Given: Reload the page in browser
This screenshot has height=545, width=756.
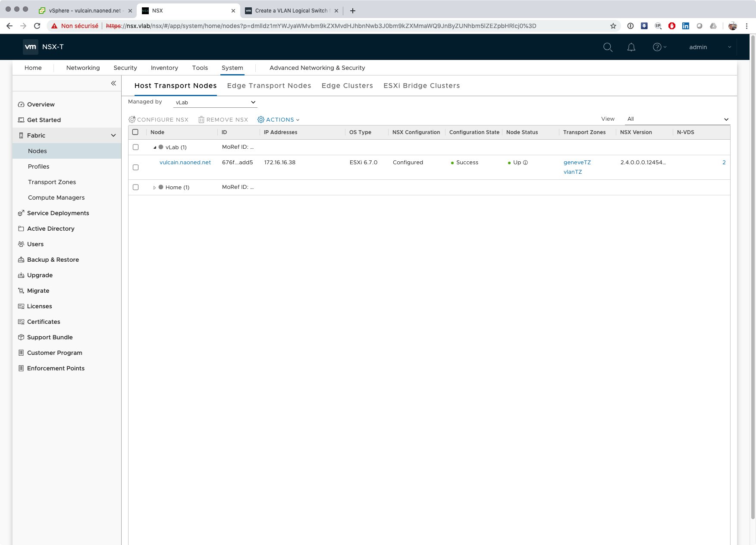Looking at the screenshot, I should 37,26.
